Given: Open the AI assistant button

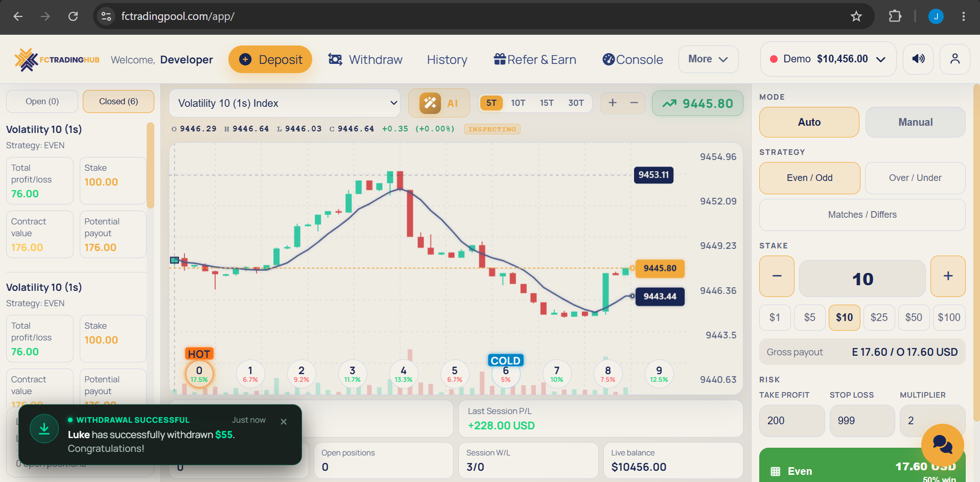Looking at the screenshot, I should click(439, 103).
